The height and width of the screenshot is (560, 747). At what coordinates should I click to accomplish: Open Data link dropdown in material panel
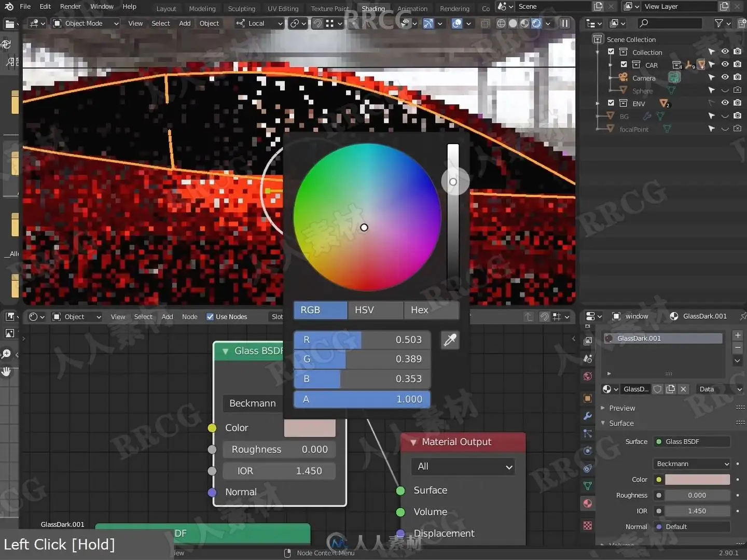[720, 389]
